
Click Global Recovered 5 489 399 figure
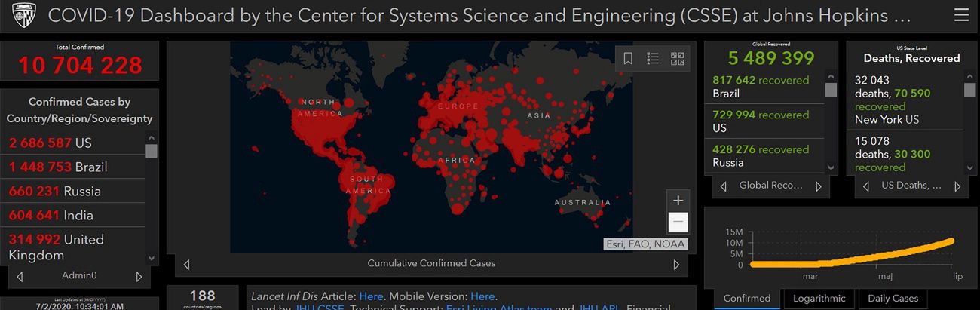pyautogui.click(x=771, y=58)
